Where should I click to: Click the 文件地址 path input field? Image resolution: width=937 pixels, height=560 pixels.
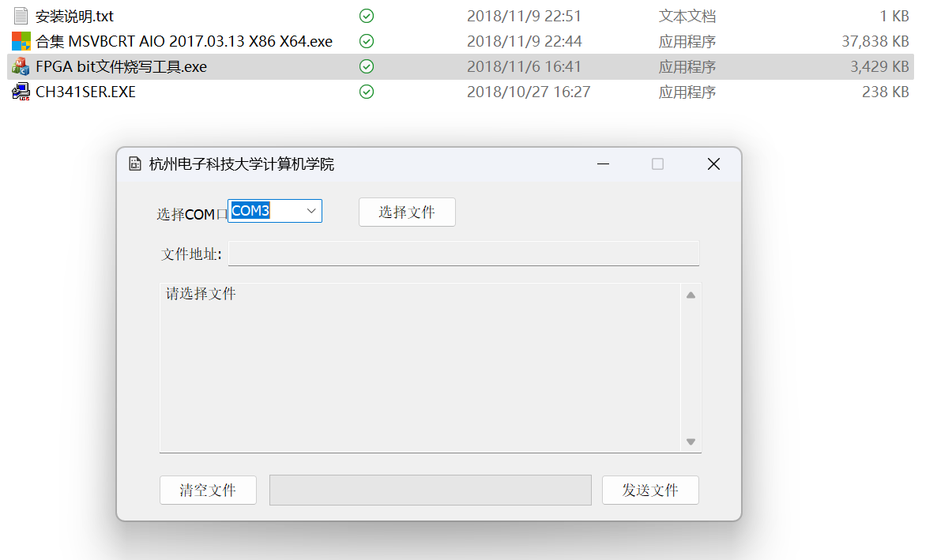463,254
